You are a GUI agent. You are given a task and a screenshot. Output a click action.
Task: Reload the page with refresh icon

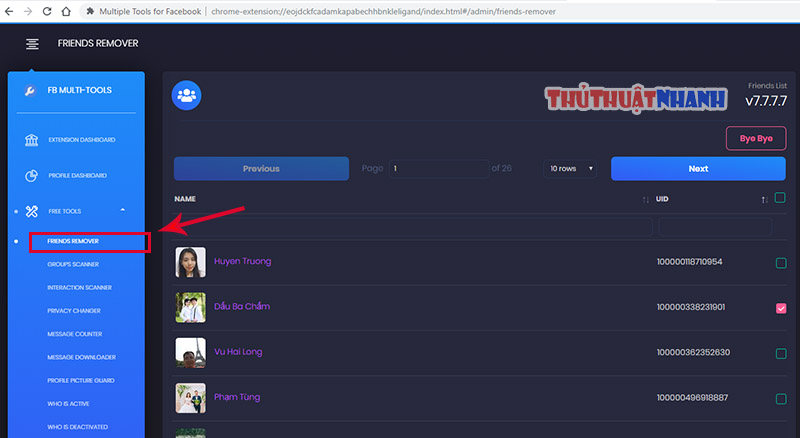(x=47, y=11)
